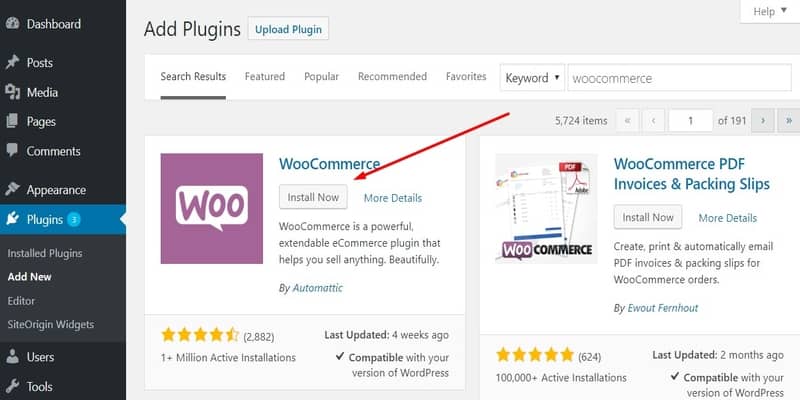Click the Tools wrench icon
800x400 pixels.
click(12, 386)
